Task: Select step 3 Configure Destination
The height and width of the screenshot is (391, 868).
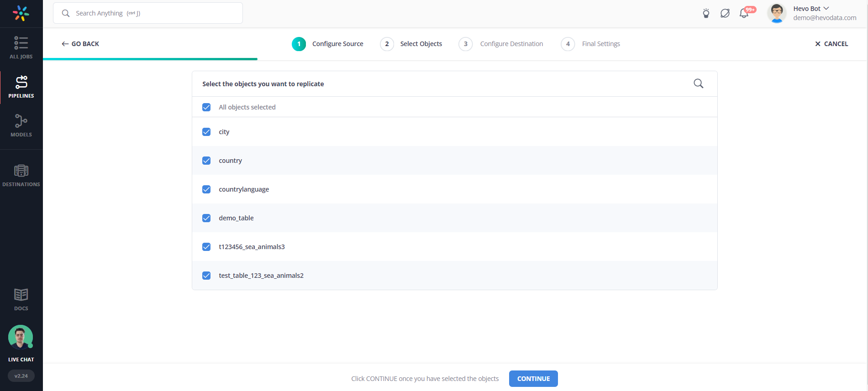Action: click(501, 44)
